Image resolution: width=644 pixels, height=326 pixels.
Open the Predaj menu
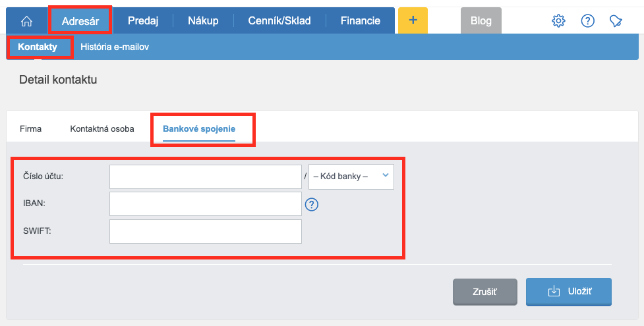(x=144, y=20)
